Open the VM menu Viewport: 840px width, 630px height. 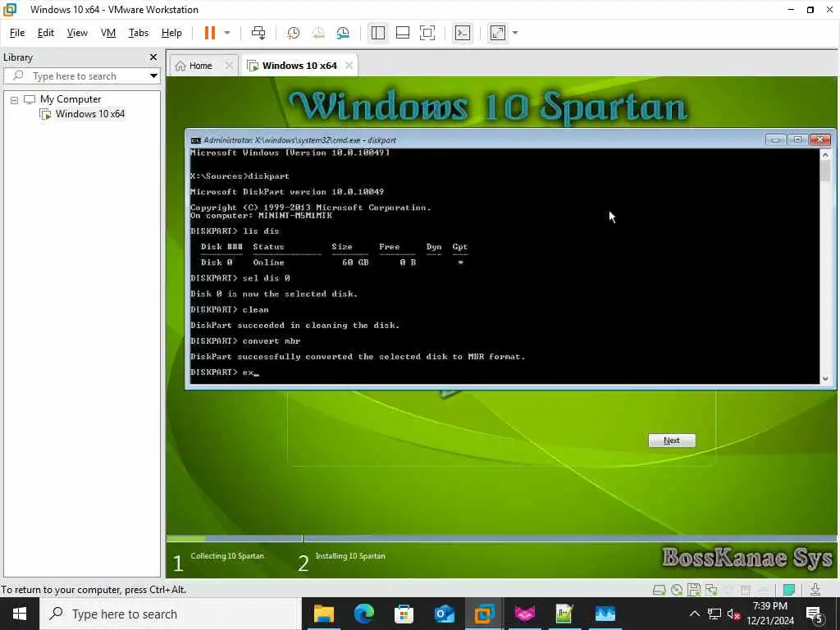coord(108,33)
